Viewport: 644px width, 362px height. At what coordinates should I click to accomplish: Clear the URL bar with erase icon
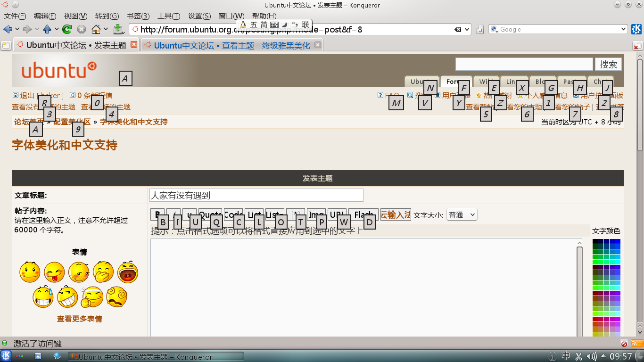(457, 30)
